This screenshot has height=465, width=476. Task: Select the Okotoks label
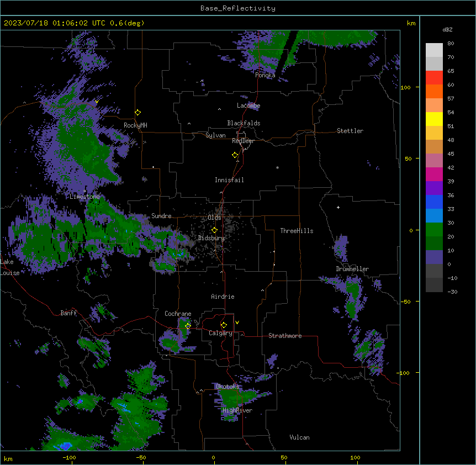228,387
